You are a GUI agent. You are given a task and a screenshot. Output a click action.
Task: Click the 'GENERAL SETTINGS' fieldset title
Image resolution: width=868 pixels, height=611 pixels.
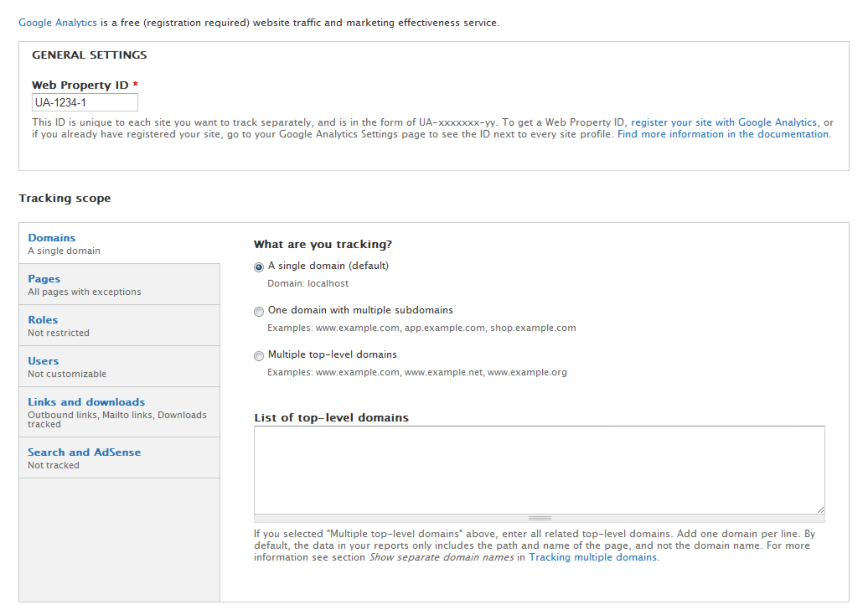point(89,55)
